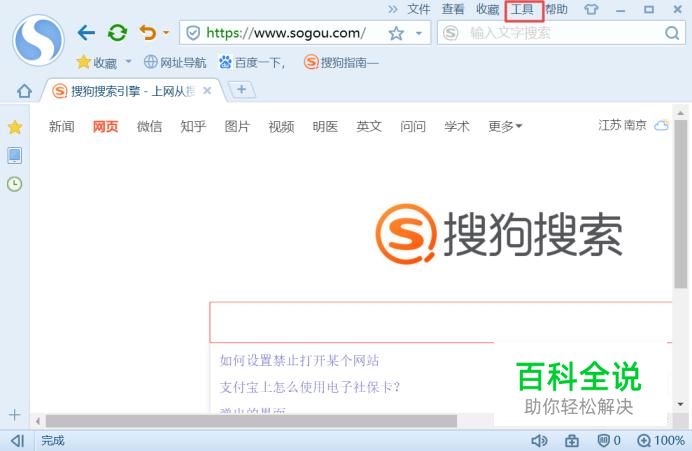The image size is (692, 451).
Task: Go to 明医 search category
Action: 325,127
